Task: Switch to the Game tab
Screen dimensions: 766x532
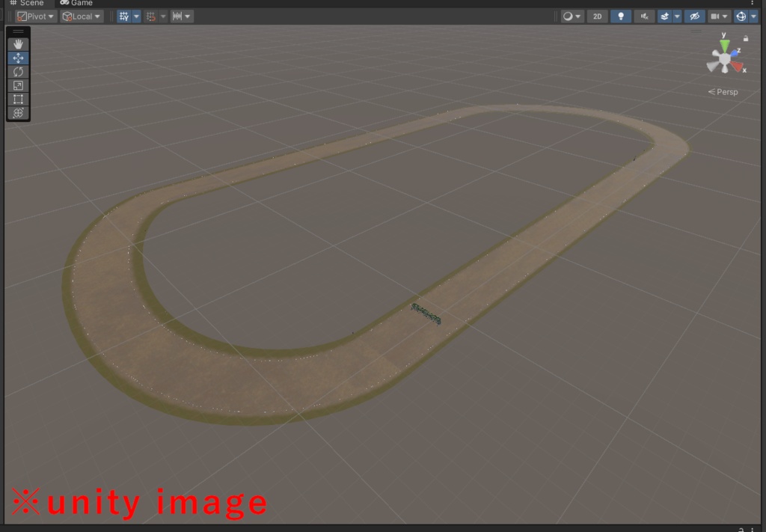Action: click(x=76, y=3)
